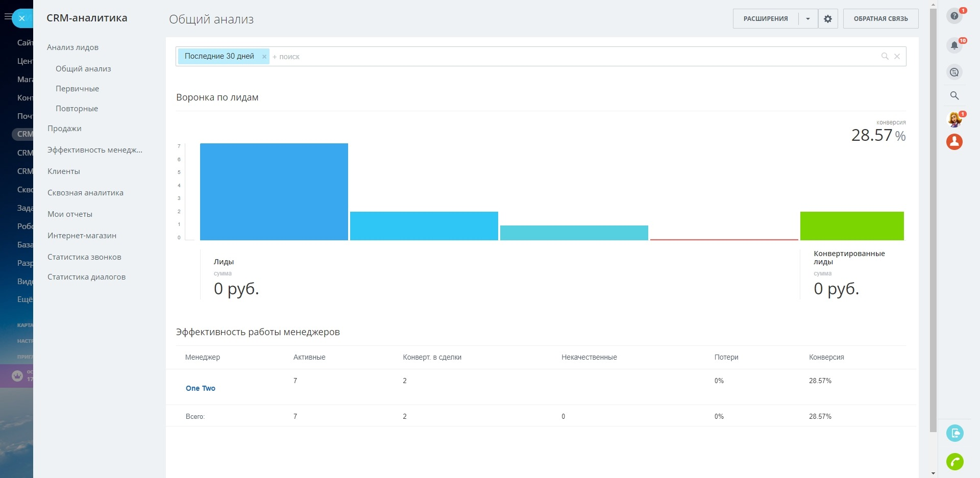The height and width of the screenshot is (478, 980).
Task: Sort by the Менеджер column header
Action: pyautogui.click(x=203, y=357)
